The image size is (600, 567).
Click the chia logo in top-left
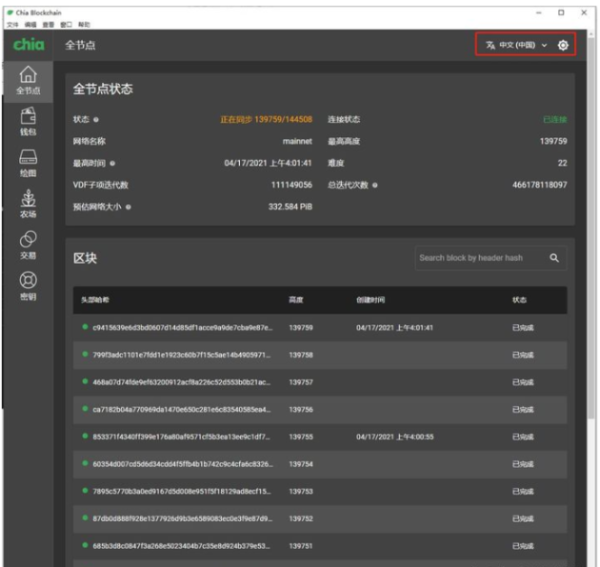click(29, 45)
